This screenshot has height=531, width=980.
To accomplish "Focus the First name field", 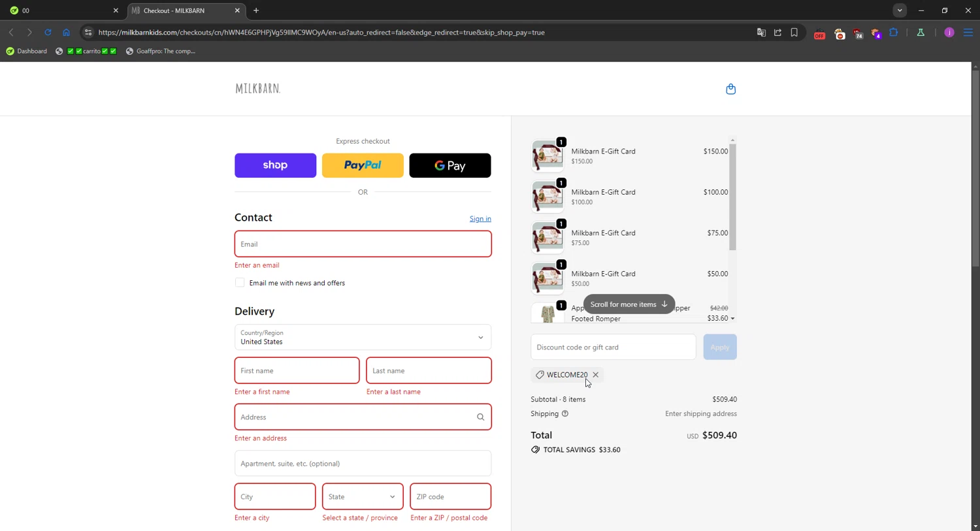I will [x=297, y=370].
